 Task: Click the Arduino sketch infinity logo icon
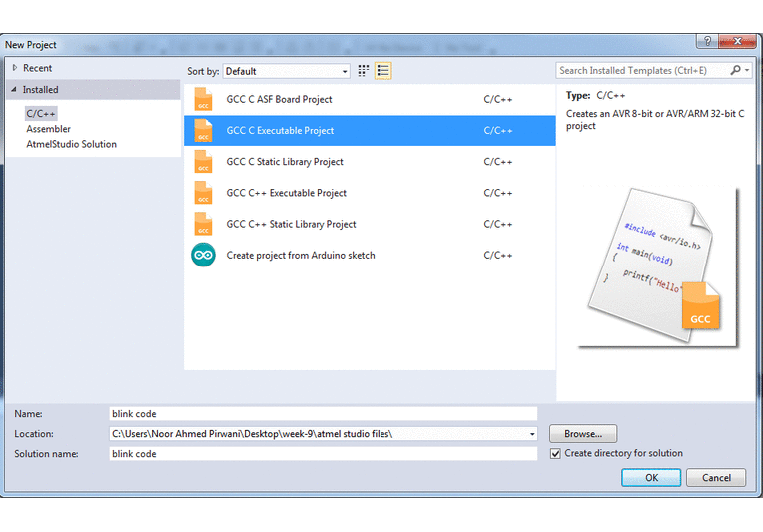203,255
